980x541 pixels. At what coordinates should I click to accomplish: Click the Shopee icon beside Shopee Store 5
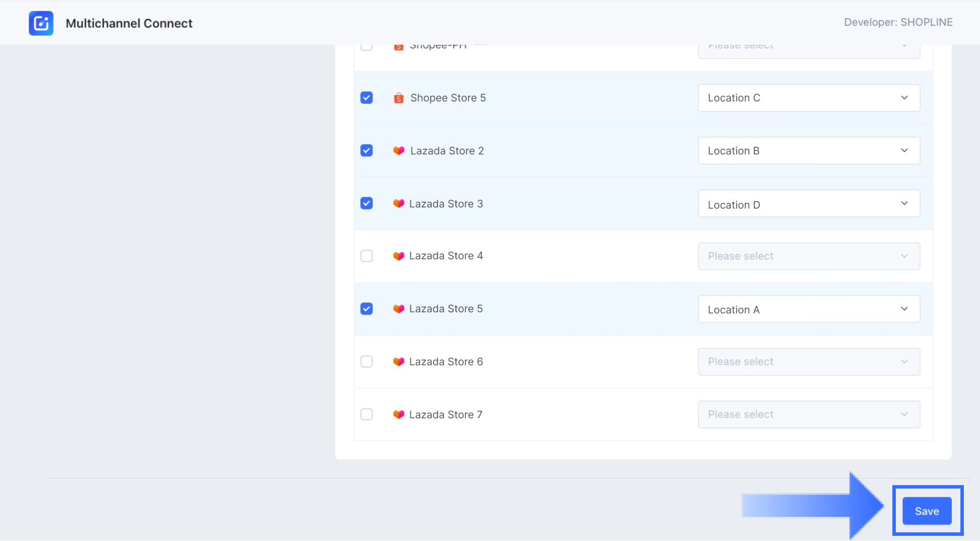pos(398,99)
